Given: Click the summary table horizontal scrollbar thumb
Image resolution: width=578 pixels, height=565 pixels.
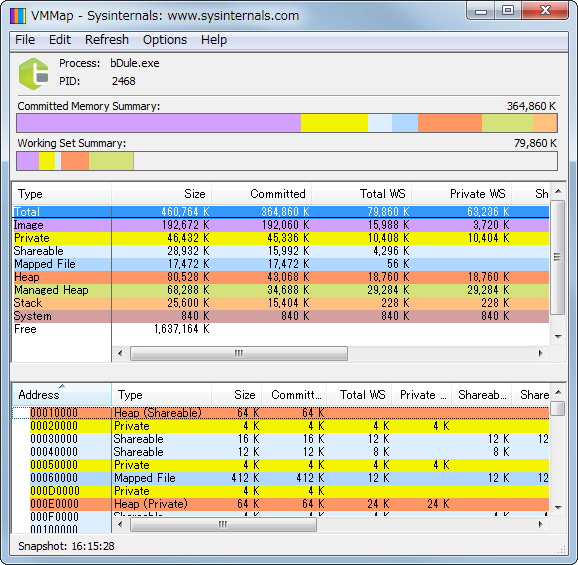Looking at the screenshot, I should pyautogui.click(x=239, y=353).
